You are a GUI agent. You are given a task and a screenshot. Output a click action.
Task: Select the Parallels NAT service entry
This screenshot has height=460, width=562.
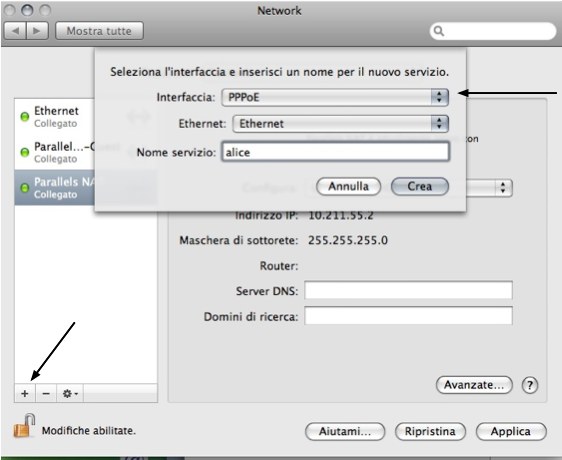pos(54,188)
